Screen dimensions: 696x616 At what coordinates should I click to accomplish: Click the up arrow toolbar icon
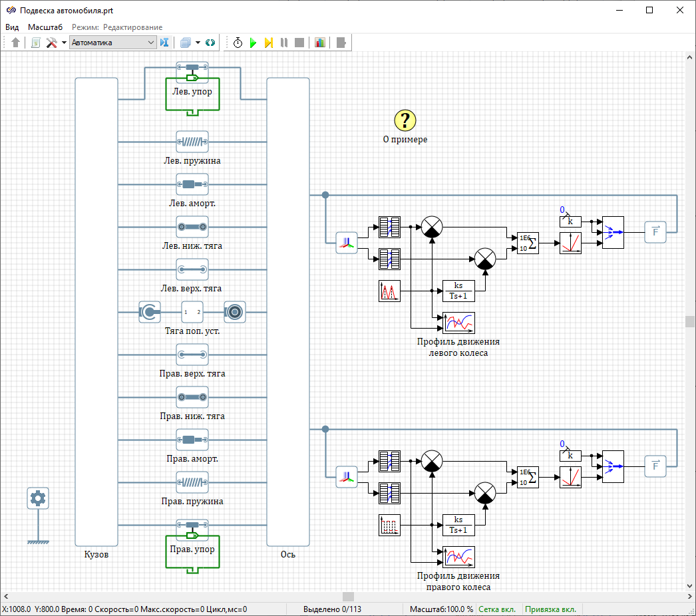[x=16, y=43]
